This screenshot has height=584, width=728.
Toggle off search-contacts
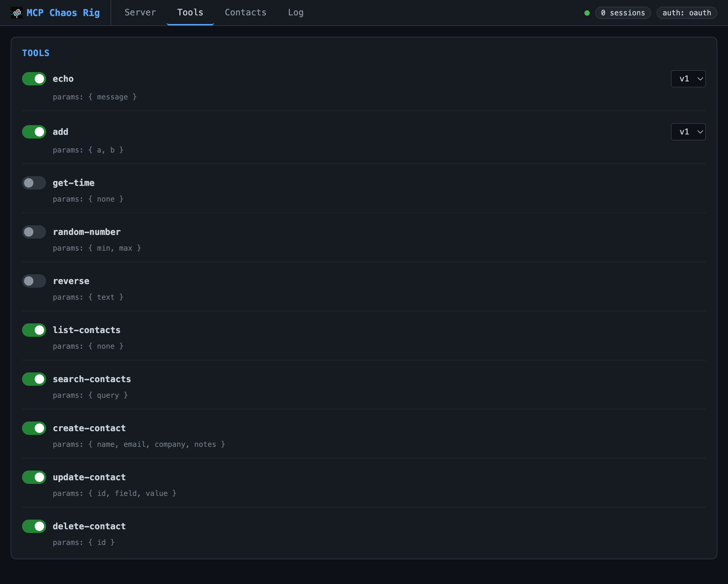(x=34, y=379)
